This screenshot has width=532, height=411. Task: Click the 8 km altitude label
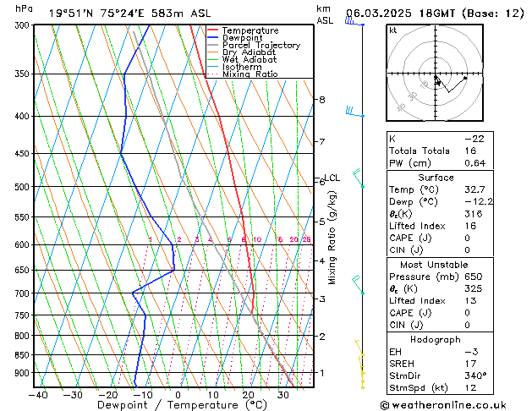(x=322, y=100)
